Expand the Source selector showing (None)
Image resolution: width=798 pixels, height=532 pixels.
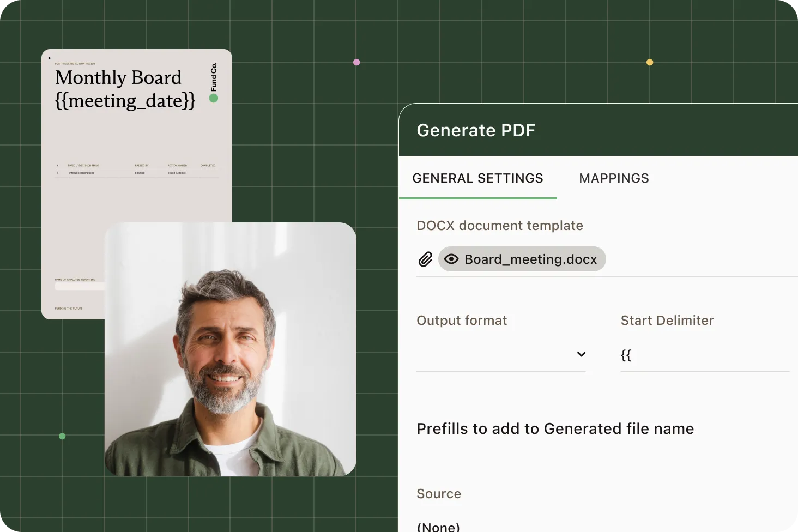coord(439,526)
